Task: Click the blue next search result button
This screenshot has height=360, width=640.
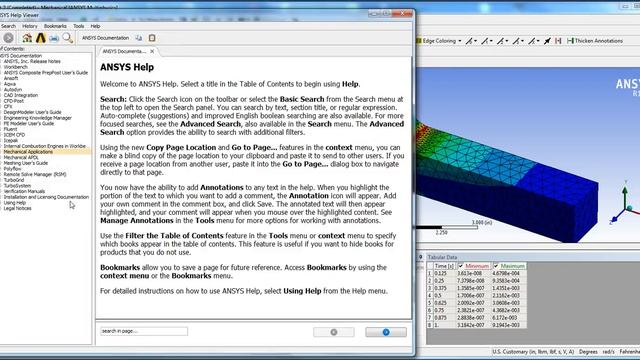Action: pyautogui.click(x=386, y=332)
